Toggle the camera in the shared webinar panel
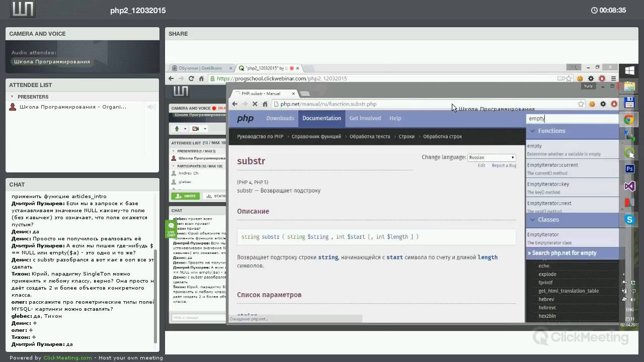Screen dimensions: 644x362 click(196, 129)
